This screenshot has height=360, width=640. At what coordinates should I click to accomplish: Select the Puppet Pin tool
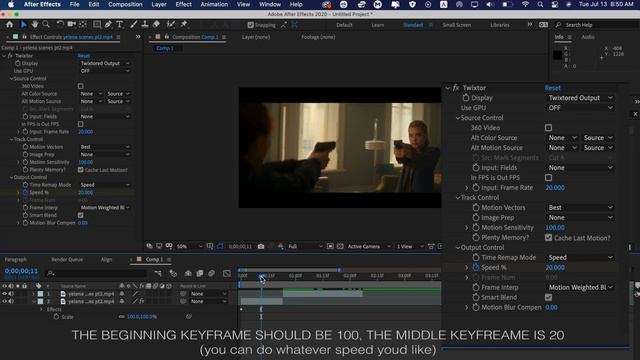[x=184, y=24]
